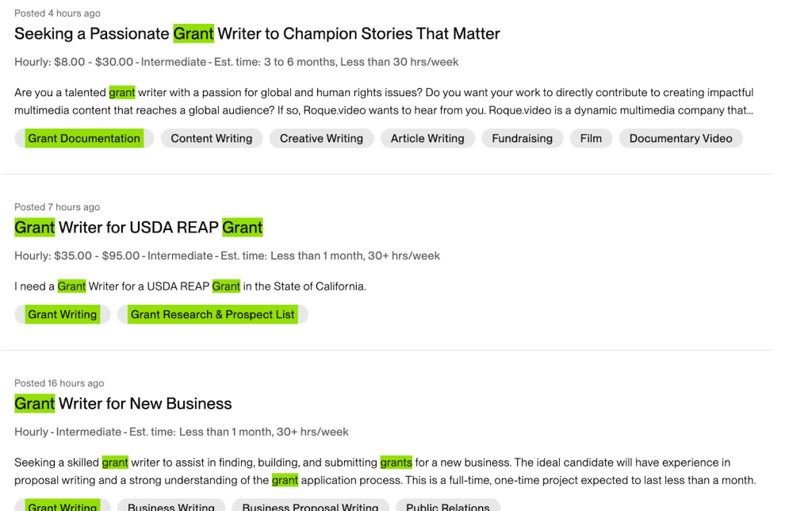The height and width of the screenshot is (511, 812).
Task: Select the Content Writing skill tag
Action: tap(211, 138)
